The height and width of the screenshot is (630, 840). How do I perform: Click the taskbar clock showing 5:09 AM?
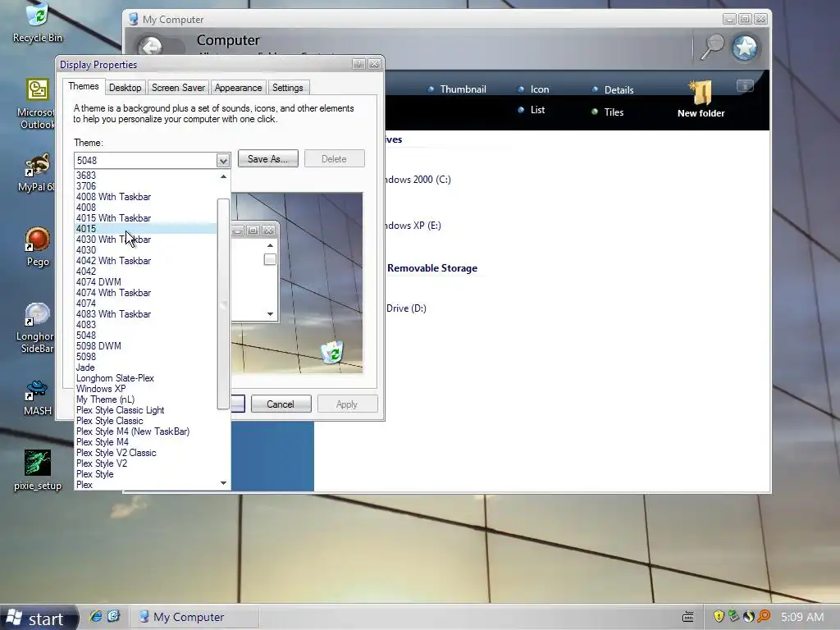(x=802, y=617)
